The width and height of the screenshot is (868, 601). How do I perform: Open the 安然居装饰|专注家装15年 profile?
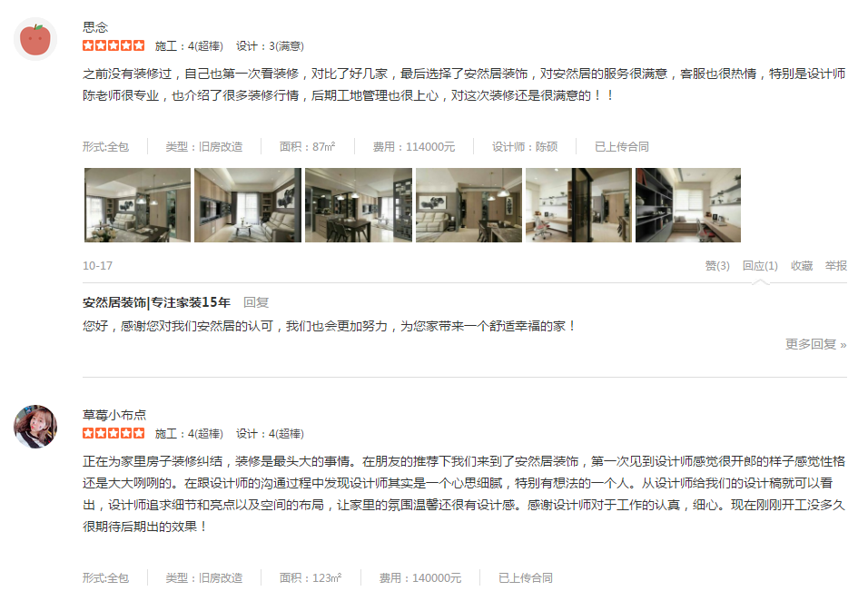coord(157,302)
